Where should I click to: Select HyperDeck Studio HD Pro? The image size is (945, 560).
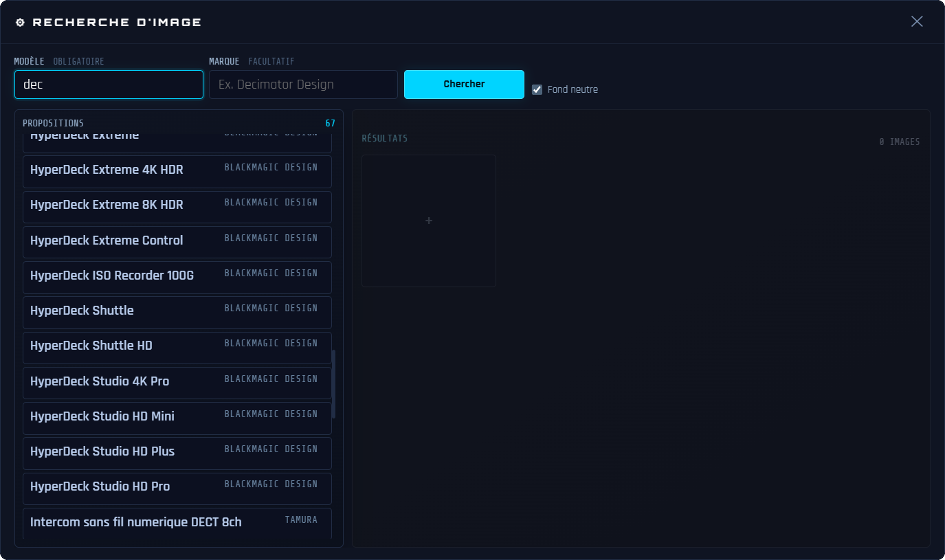coord(177,489)
